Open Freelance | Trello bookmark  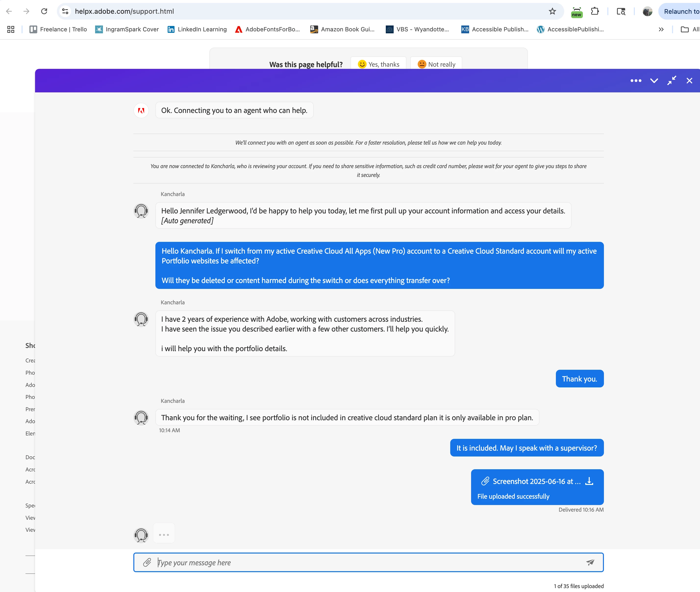coord(58,29)
